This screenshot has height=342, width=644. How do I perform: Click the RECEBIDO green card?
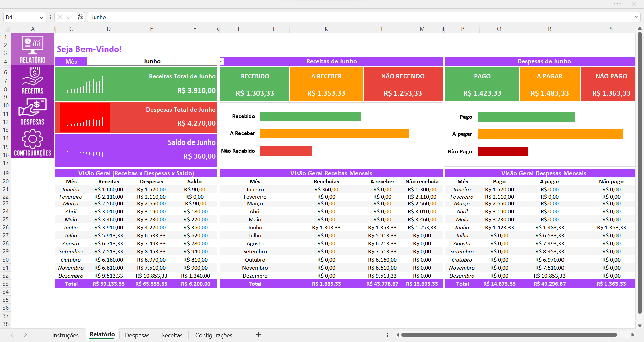[x=255, y=84]
